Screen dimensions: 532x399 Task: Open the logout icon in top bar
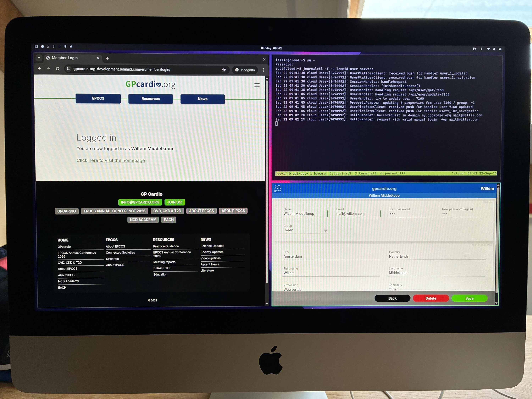click(x=475, y=49)
